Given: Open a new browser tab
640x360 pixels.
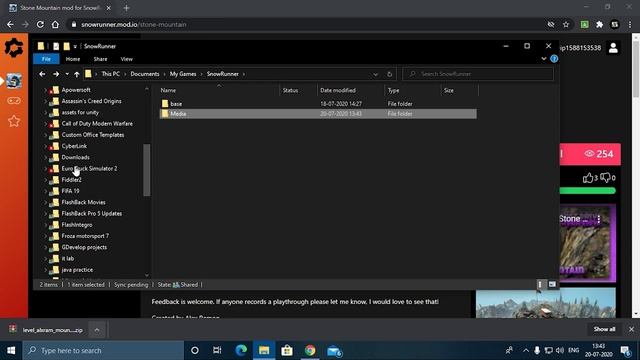Looking at the screenshot, I should coord(127,8).
